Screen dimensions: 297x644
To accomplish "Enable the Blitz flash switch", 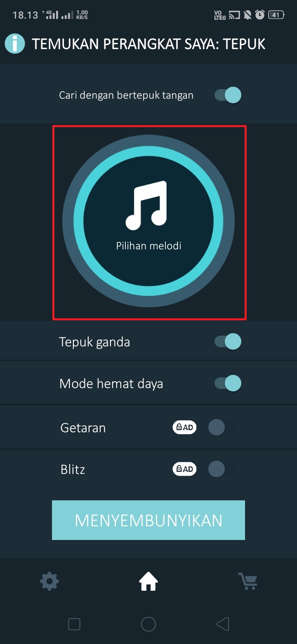I will pyautogui.click(x=220, y=469).
